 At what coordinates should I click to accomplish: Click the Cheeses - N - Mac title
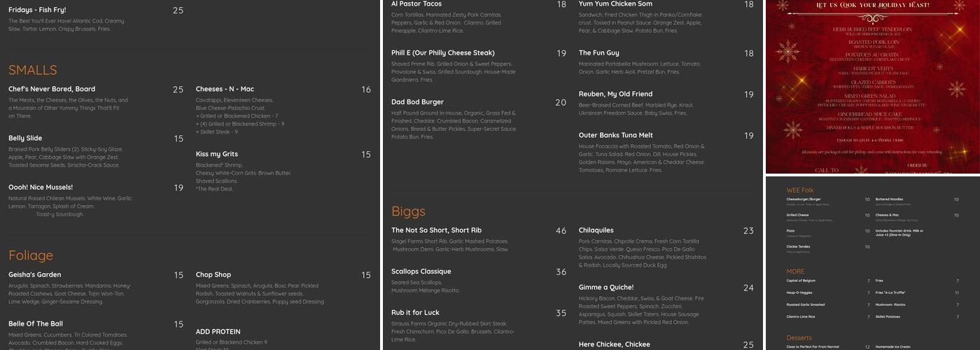click(x=225, y=90)
